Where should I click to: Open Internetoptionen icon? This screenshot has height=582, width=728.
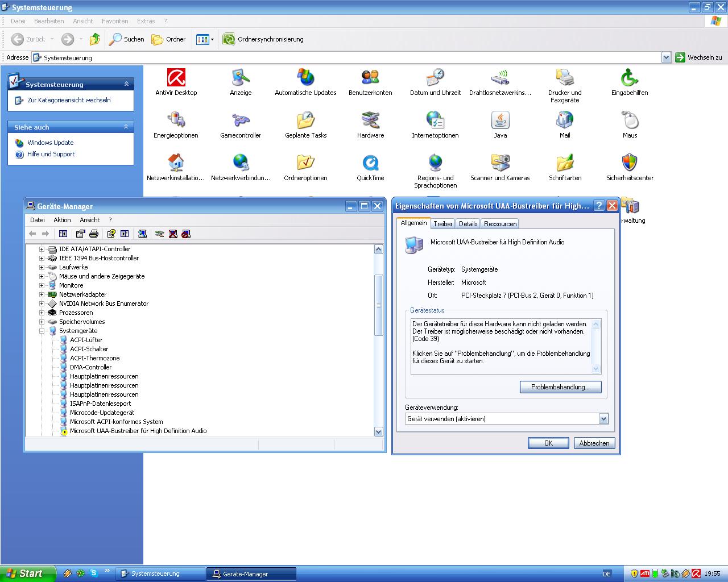point(435,124)
